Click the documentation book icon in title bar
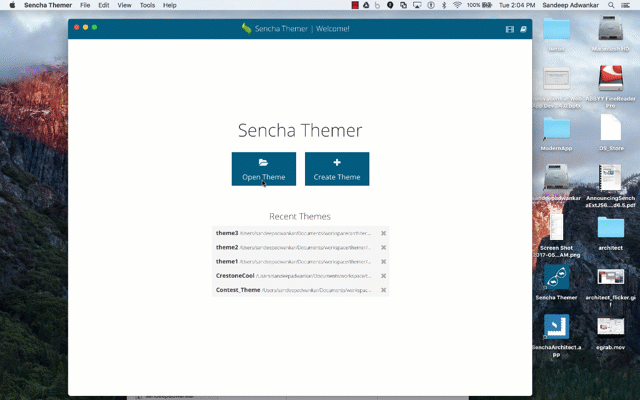The height and width of the screenshot is (400, 640). [523, 29]
